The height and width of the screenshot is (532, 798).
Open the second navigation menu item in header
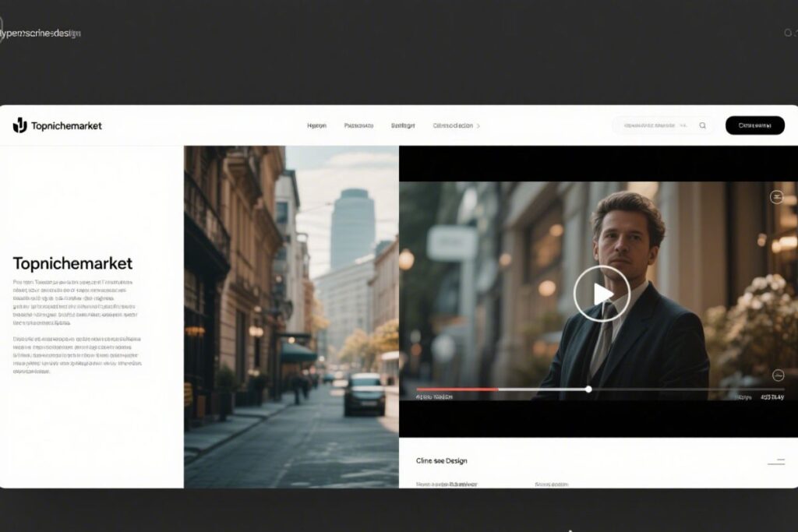pos(358,125)
